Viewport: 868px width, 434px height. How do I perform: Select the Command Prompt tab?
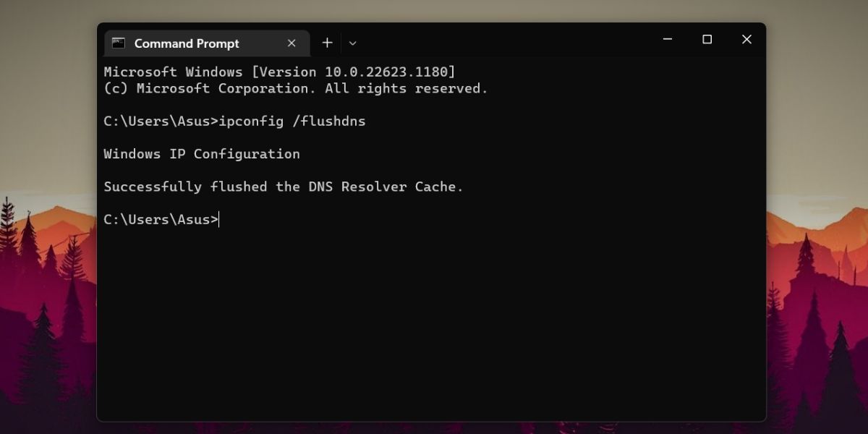pos(184,43)
